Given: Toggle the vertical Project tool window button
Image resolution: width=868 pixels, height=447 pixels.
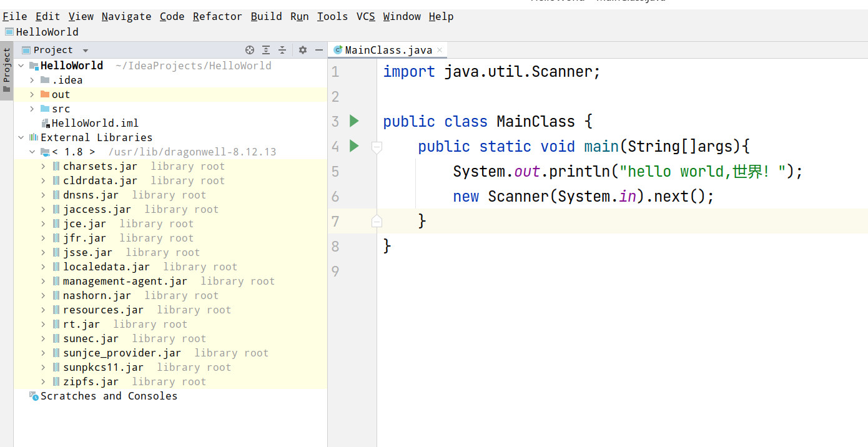Looking at the screenshot, I should [7, 71].
